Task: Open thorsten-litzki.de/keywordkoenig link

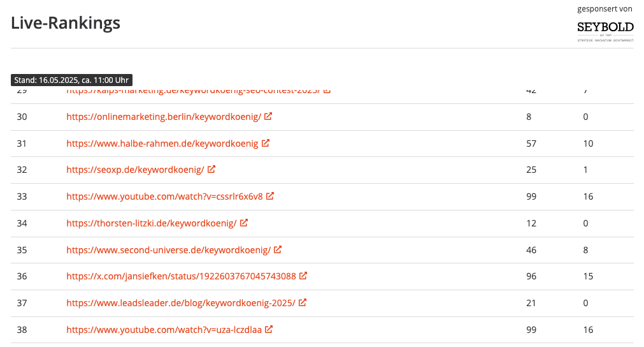Action: (x=152, y=223)
